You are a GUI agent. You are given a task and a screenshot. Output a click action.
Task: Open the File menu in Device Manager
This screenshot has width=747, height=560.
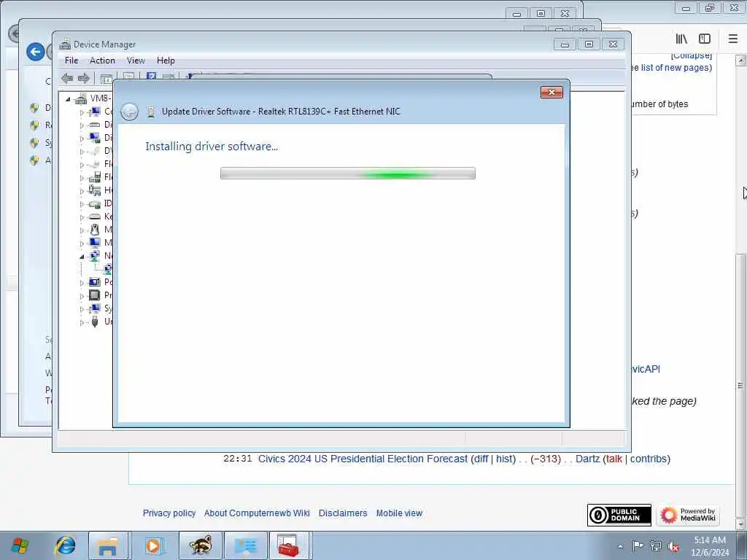pyautogui.click(x=71, y=61)
